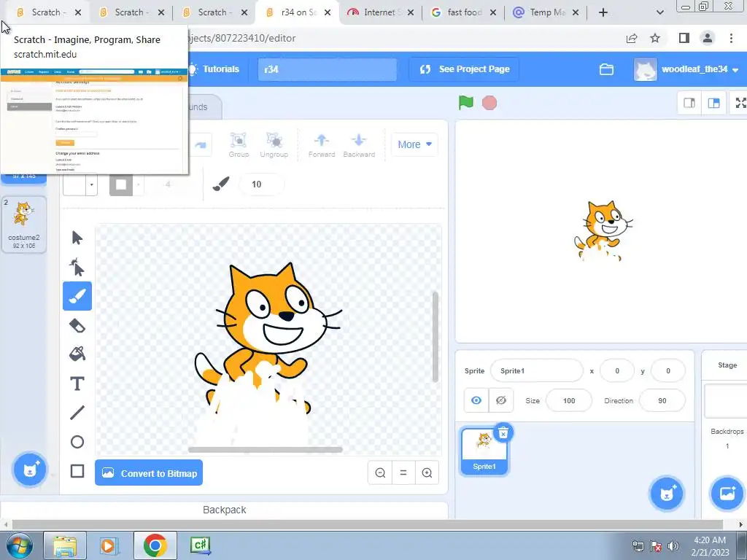
Task: Edit the sprite Size field
Action: tap(569, 400)
